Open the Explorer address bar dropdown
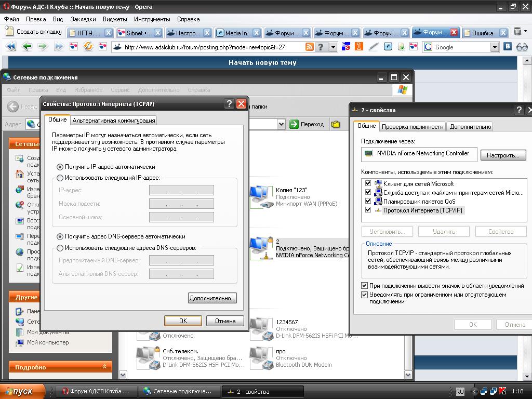The width and height of the screenshot is (532, 399). coord(281,124)
